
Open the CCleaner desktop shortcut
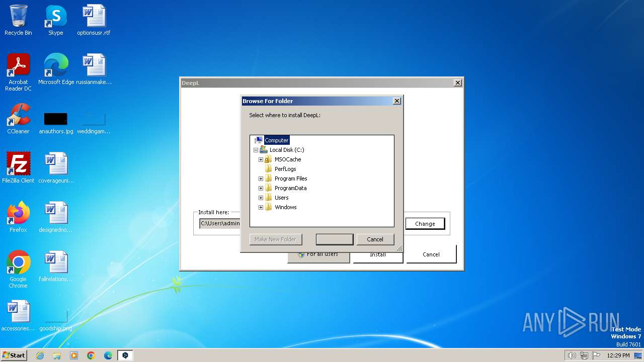click(18, 119)
